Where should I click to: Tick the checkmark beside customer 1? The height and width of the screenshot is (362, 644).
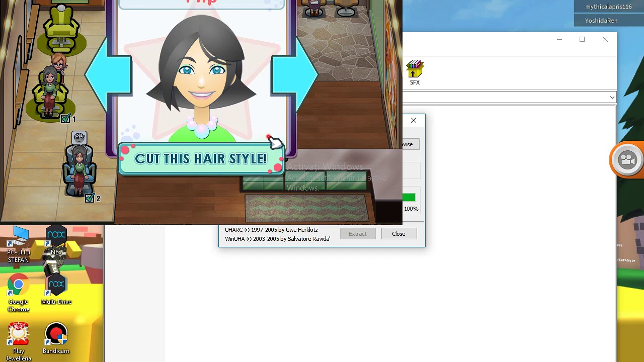[x=65, y=119]
